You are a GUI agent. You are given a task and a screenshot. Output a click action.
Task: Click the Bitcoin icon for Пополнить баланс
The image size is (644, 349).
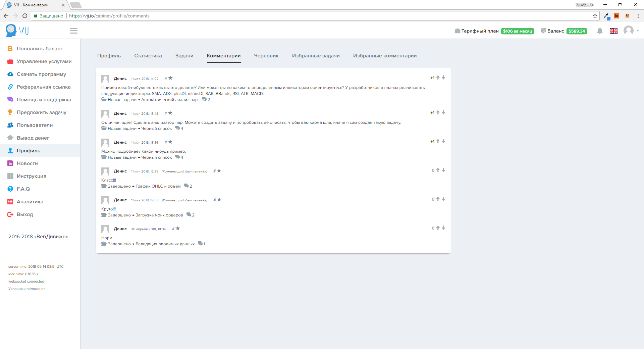click(x=10, y=49)
